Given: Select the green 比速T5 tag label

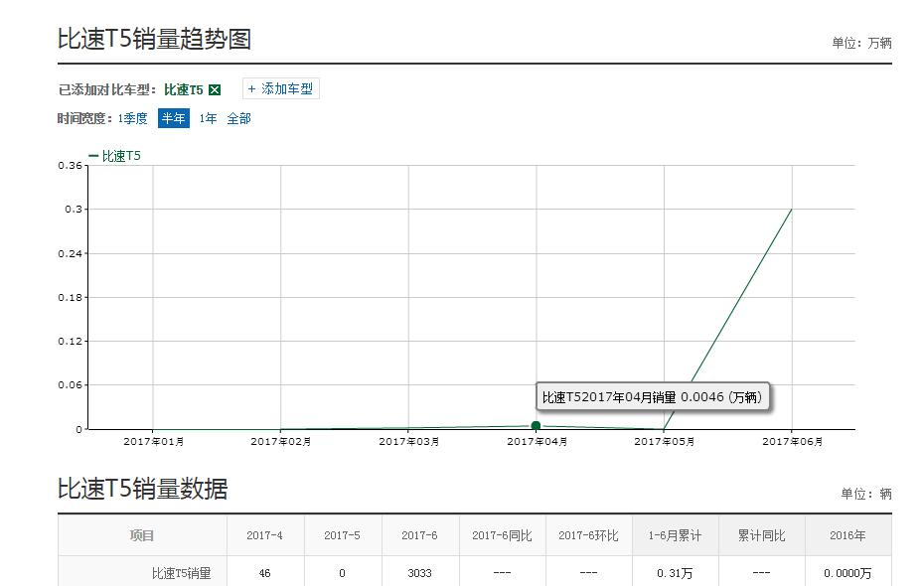Looking at the screenshot, I should (184, 88).
